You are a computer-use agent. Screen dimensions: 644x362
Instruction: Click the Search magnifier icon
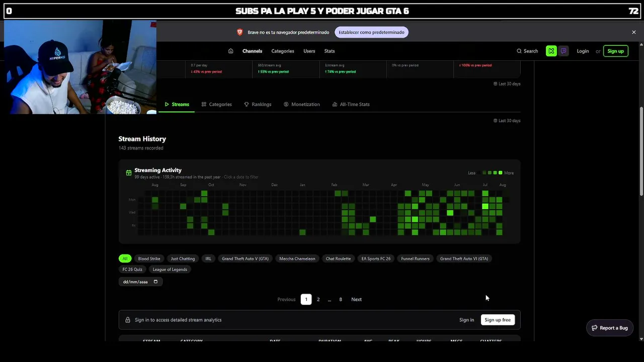click(519, 51)
